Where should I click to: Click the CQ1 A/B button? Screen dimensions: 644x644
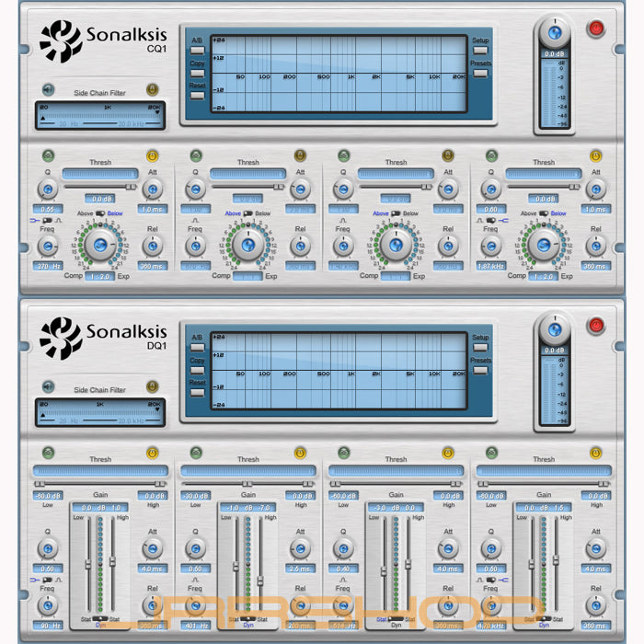coord(197,50)
